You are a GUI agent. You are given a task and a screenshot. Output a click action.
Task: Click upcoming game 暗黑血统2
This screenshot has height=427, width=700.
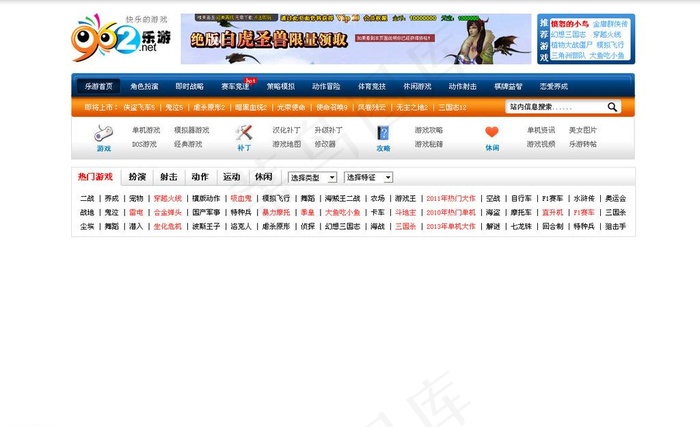coord(251,108)
